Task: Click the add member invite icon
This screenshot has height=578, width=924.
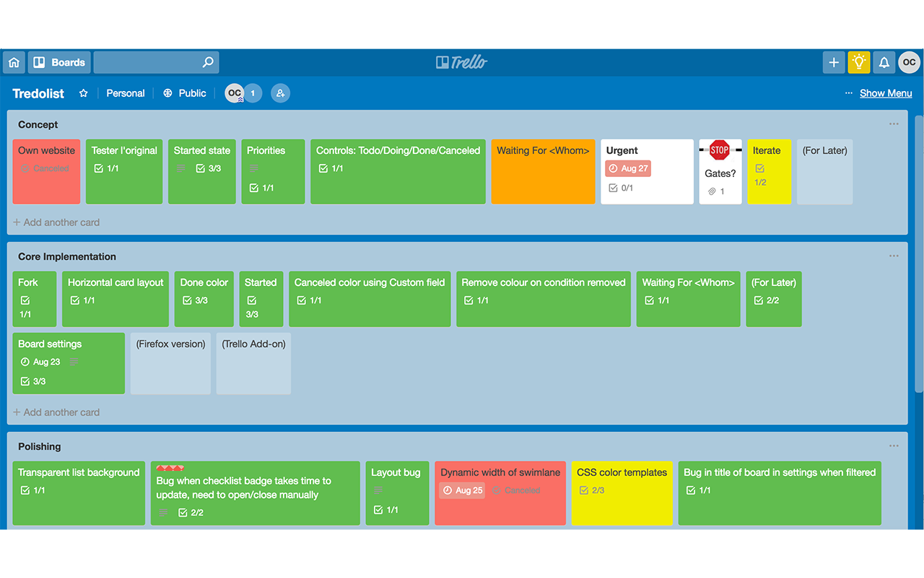Action: tap(280, 93)
